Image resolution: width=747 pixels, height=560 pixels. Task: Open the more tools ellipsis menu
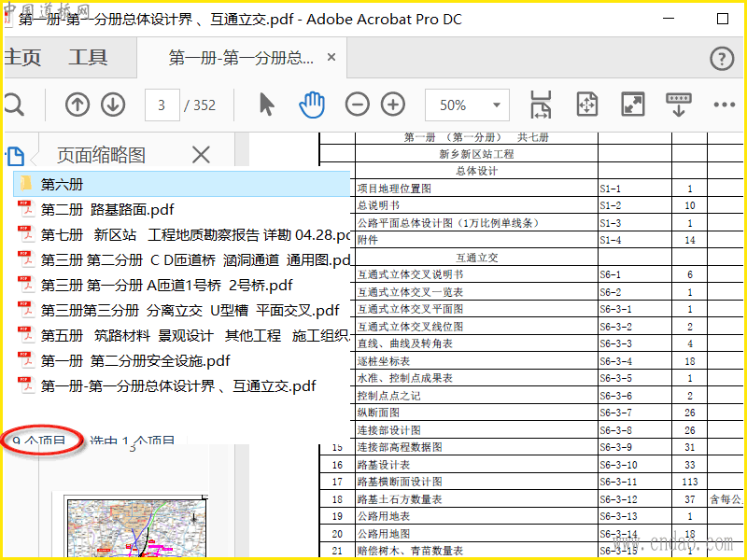click(x=725, y=105)
